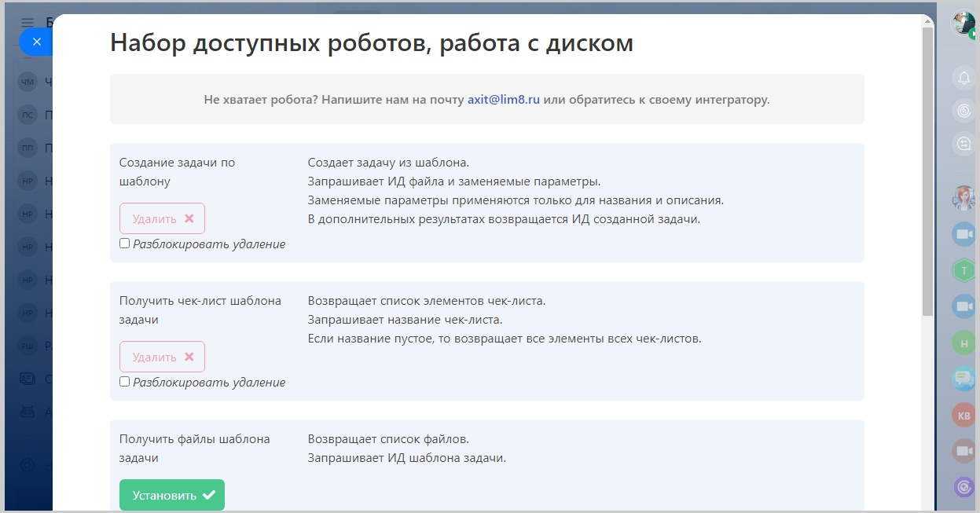Close the side panel with the blue X button
This screenshot has height=513, width=980.
pos(36,42)
